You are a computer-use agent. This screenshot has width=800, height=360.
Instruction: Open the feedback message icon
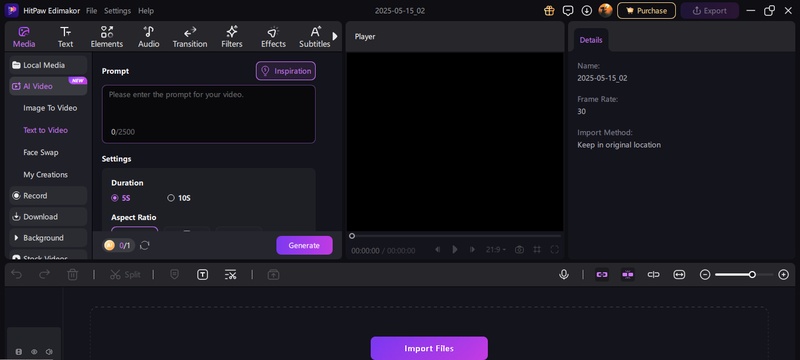point(568,11)
